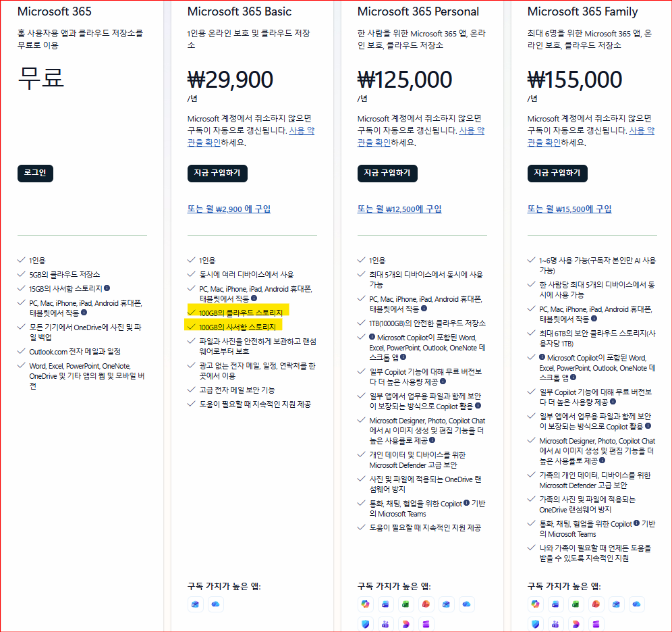Click the 로그인 button on the free plan
This screenshot has height=632, width=672.
tap(35, 173)
